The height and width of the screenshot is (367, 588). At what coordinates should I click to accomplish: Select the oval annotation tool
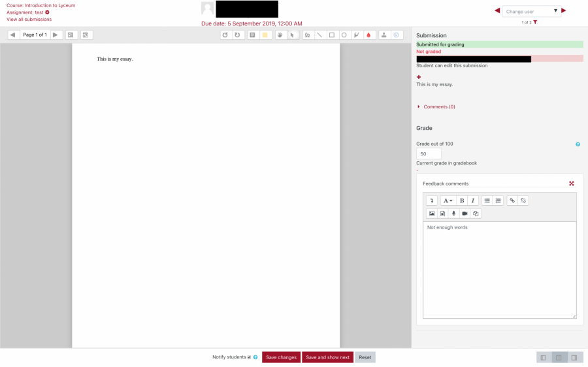pos(344,35)
